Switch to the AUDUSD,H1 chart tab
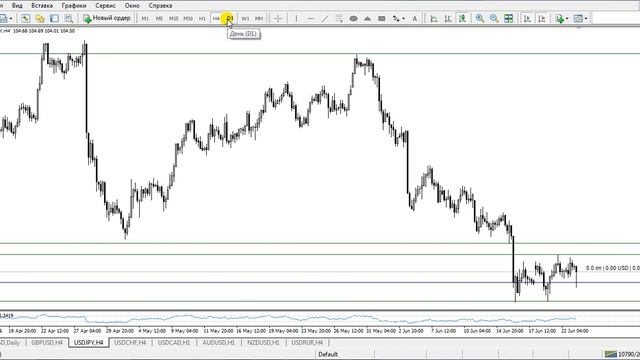This screenshot has height=360, width=640. click(x=218, y=342)
